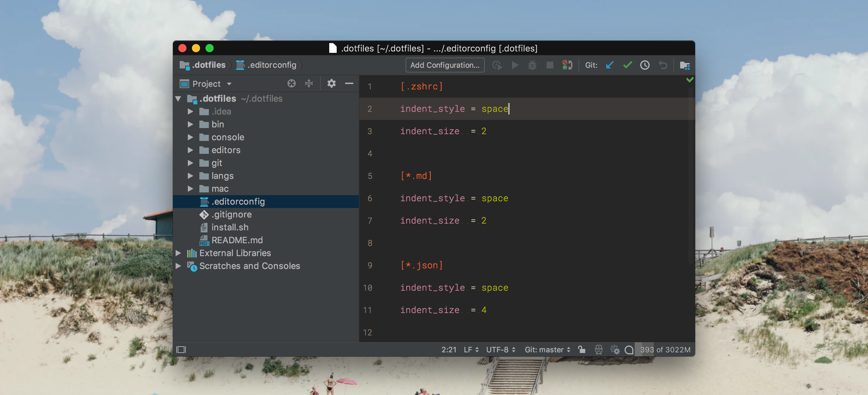Toggle the inspector hector icon in status bar
Screen dimensions: 868x395
(x=599, y=350)
